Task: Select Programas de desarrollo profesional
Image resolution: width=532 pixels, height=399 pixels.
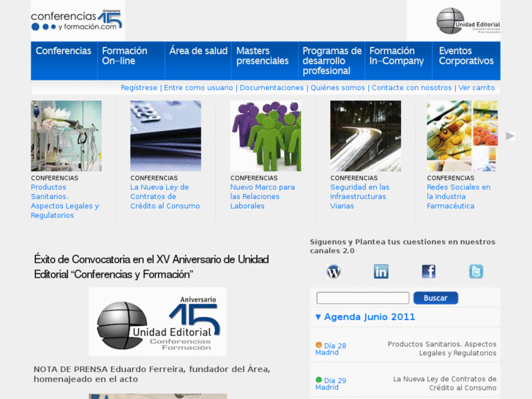Action: tap(331, 61)
